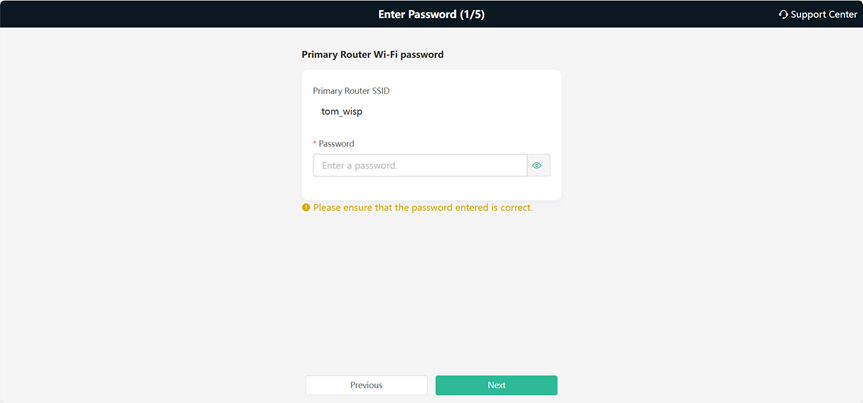Viewport: 863px width, 403px height.
Task: Go back with the Previous button
Action: [x=366, y=385]
